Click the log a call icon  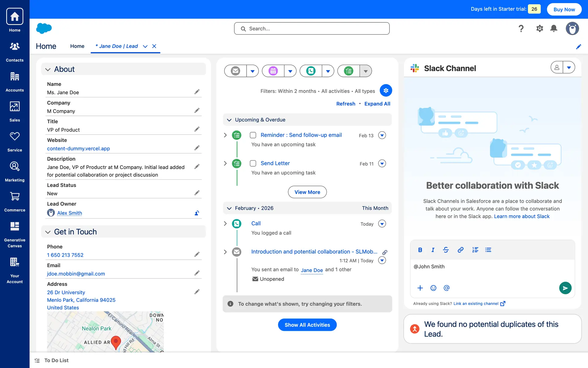(x=311, y=71)
